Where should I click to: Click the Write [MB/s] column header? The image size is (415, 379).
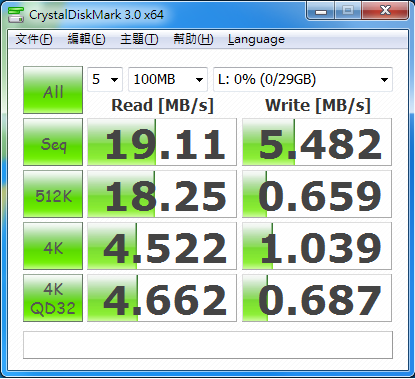click(318, 105)
